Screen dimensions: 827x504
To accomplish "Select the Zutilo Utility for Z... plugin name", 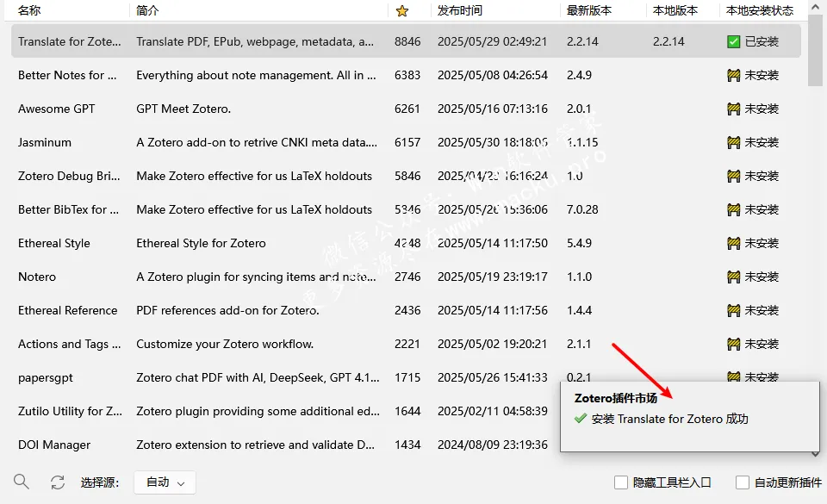I will 70,411.
